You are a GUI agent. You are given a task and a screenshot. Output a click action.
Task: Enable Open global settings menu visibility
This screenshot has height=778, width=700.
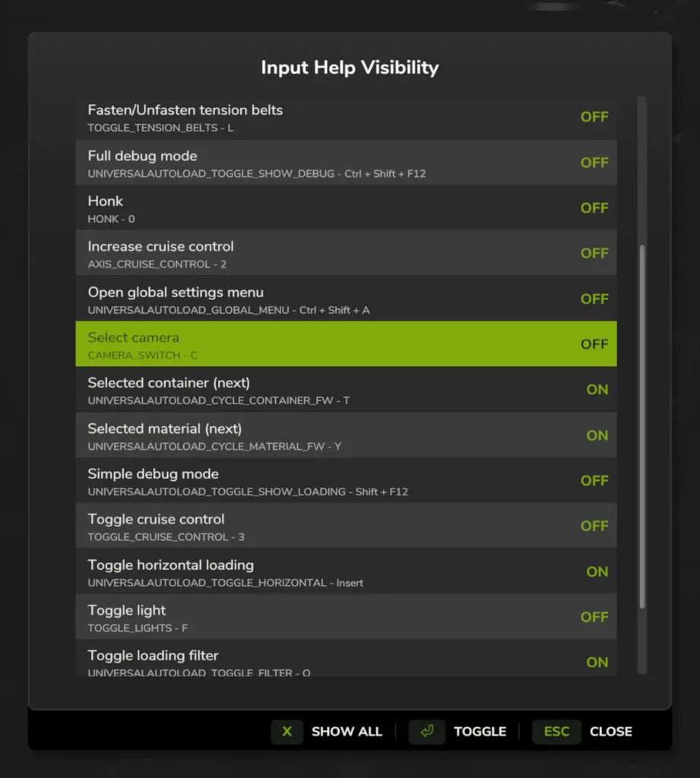346,299
